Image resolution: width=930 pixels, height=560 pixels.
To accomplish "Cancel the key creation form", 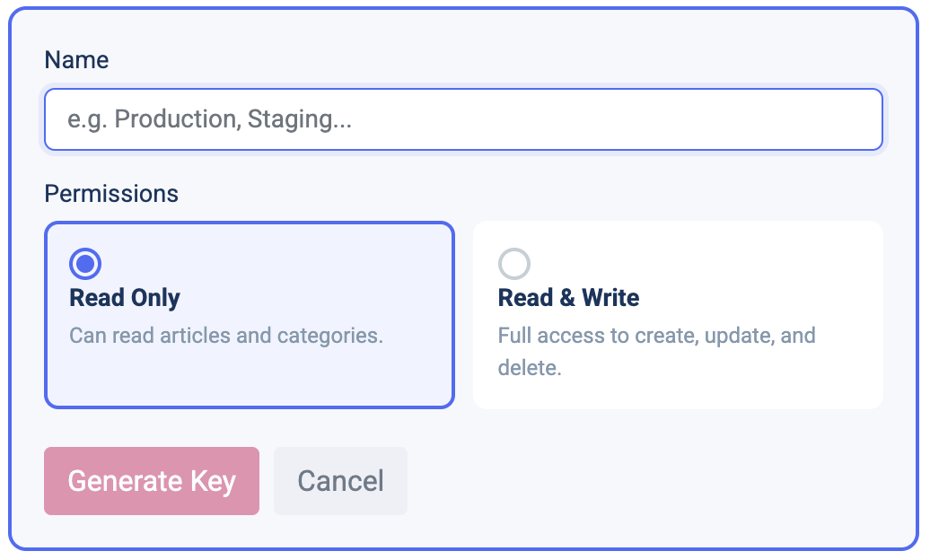I will click(x=340, y=481).
